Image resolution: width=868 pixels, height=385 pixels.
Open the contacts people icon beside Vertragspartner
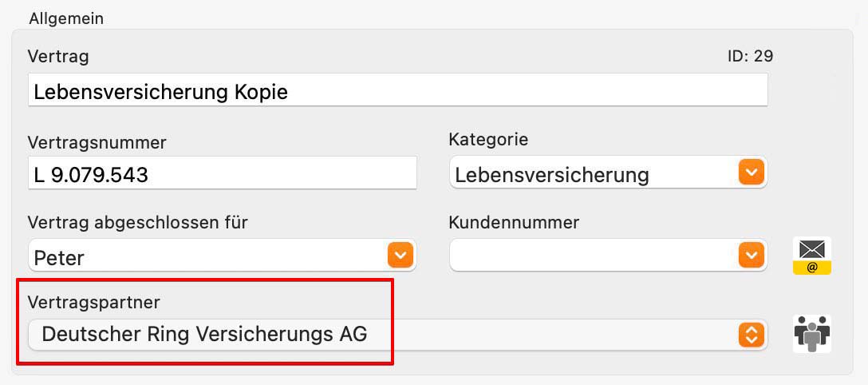(812, 334)
